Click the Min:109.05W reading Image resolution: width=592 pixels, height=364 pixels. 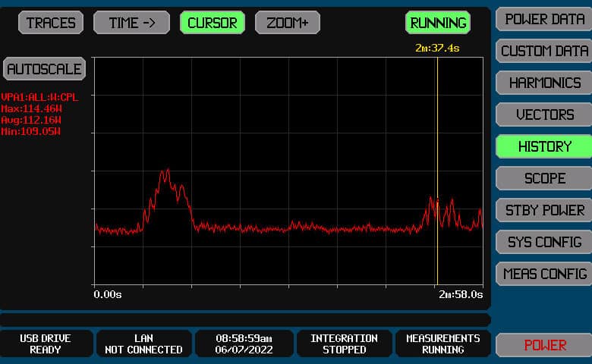30,131
